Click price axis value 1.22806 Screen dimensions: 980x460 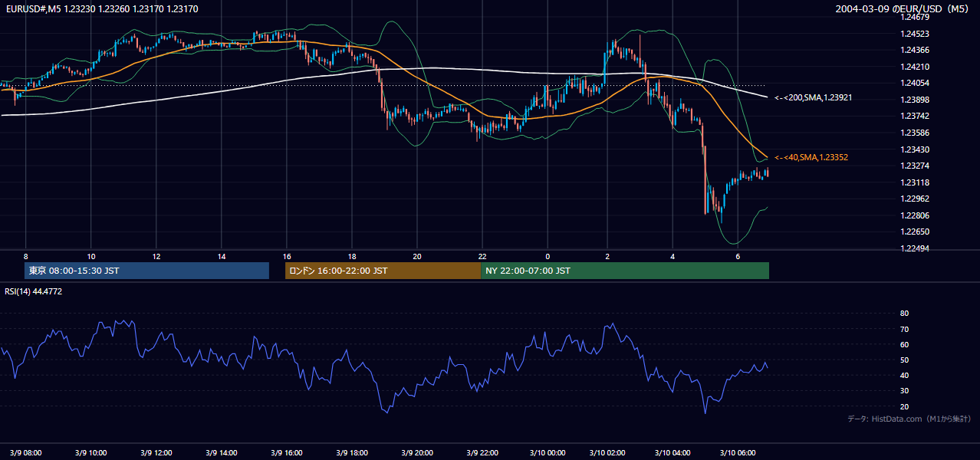(916, 215)
